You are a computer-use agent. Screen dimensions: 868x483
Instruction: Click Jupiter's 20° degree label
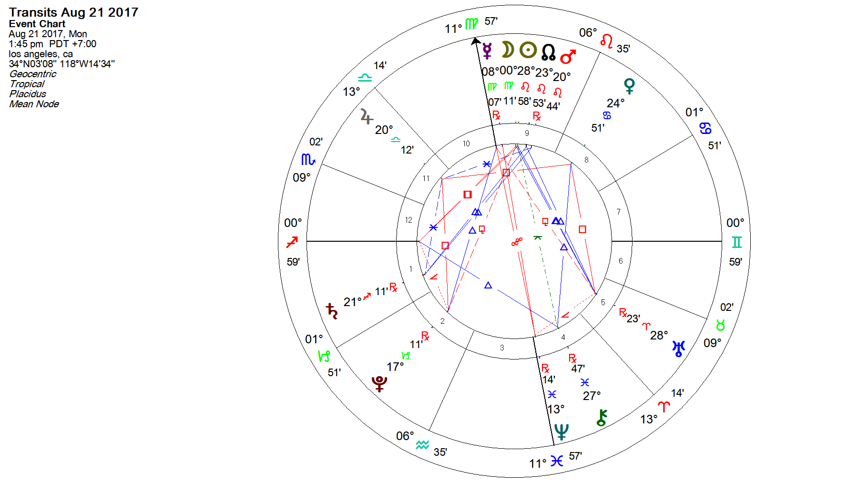pos(384,130)
